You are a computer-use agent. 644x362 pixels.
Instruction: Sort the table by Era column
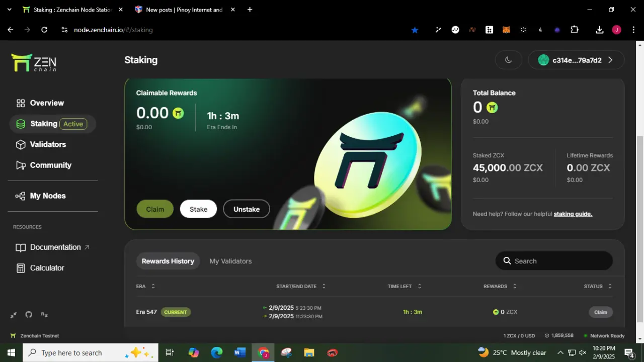click(x=146, y=286)
